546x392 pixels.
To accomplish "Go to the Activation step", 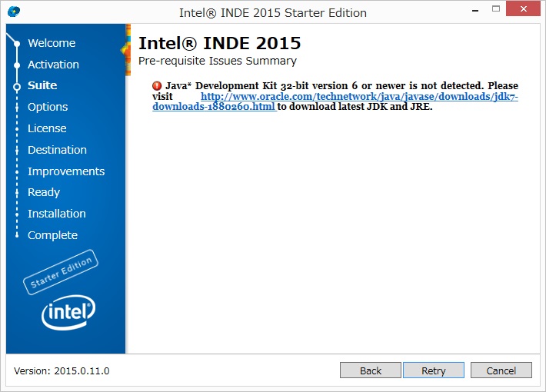I will (x=53, y=65).
